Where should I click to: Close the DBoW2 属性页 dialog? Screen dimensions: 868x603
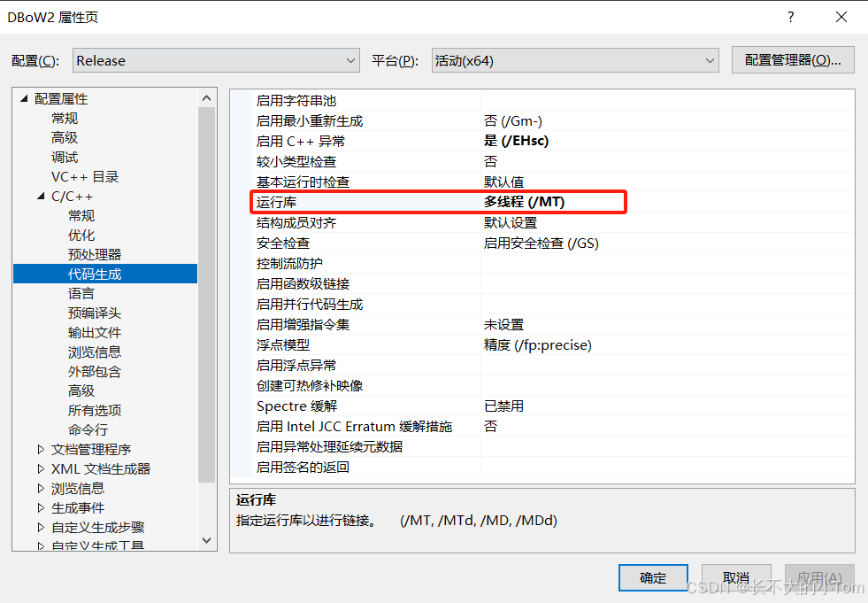click(x=841, y=17)
